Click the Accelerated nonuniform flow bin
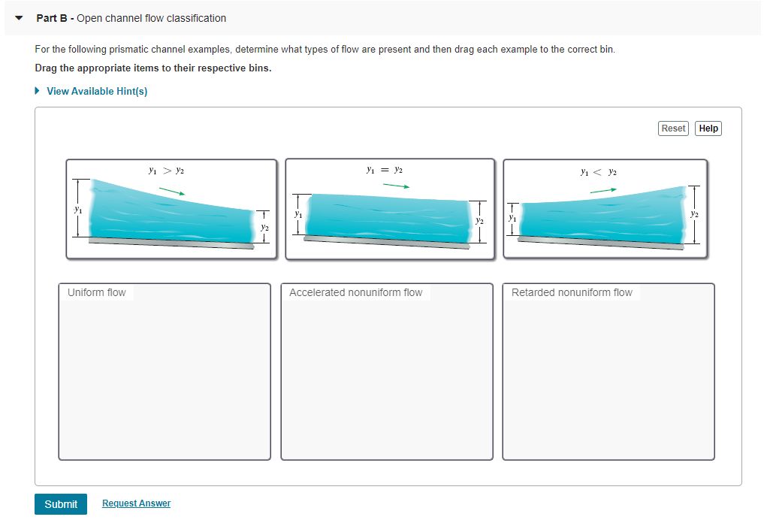Image resolution: width=770 pixels, height=532 pixels. coord(386,371)
